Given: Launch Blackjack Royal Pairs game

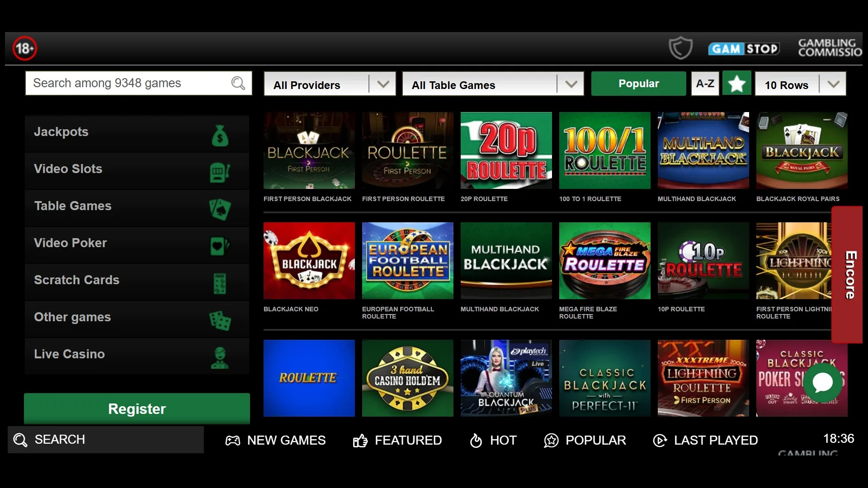Looking at the screenshot, I should 802,150.
